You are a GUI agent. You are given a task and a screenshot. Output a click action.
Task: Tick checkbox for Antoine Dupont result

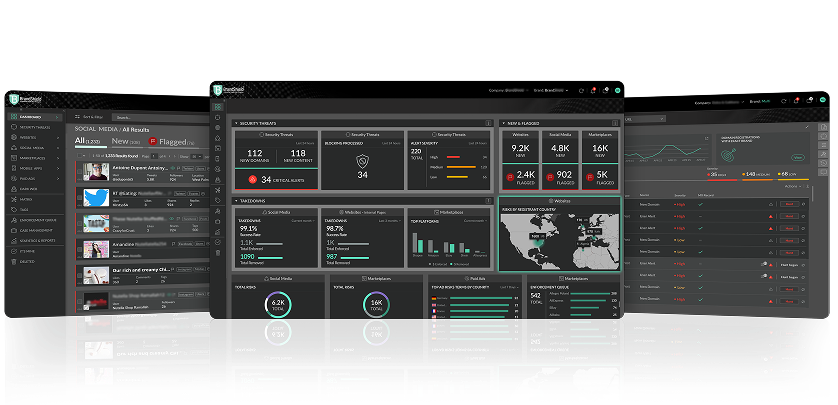80,172
